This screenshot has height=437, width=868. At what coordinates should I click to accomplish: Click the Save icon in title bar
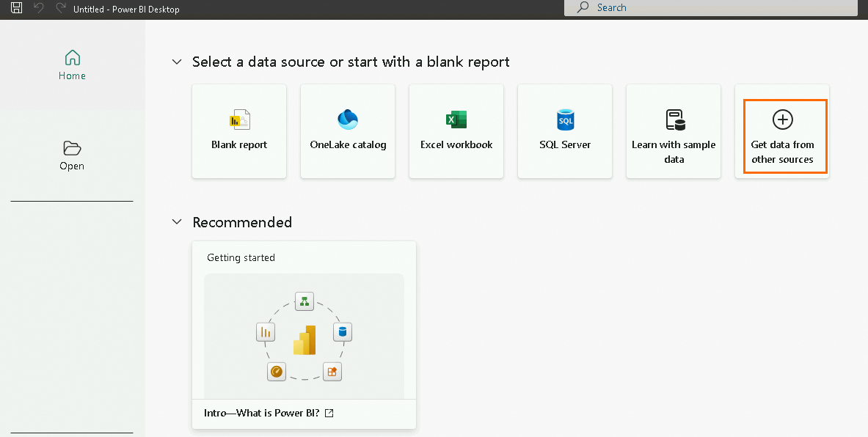(x=17, y=8)
